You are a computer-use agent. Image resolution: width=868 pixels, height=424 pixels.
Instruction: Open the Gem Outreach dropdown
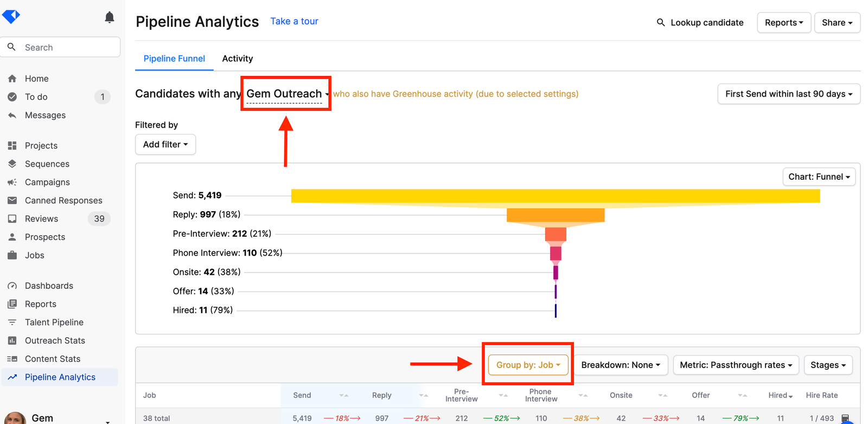287,94
